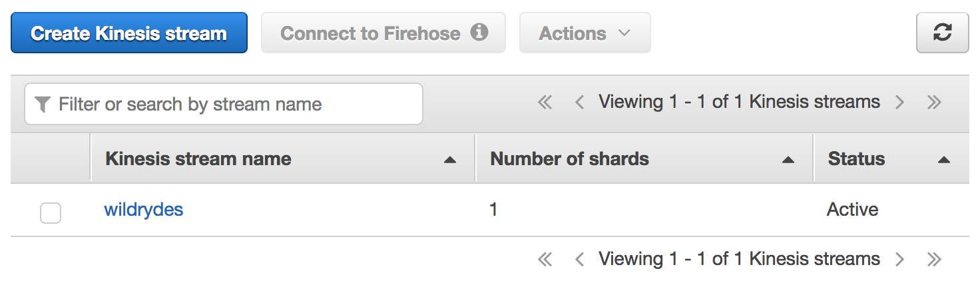This screenshot has width=980, height=289.
Task: Open the wildrydes stream link
Action: point(144,210)
